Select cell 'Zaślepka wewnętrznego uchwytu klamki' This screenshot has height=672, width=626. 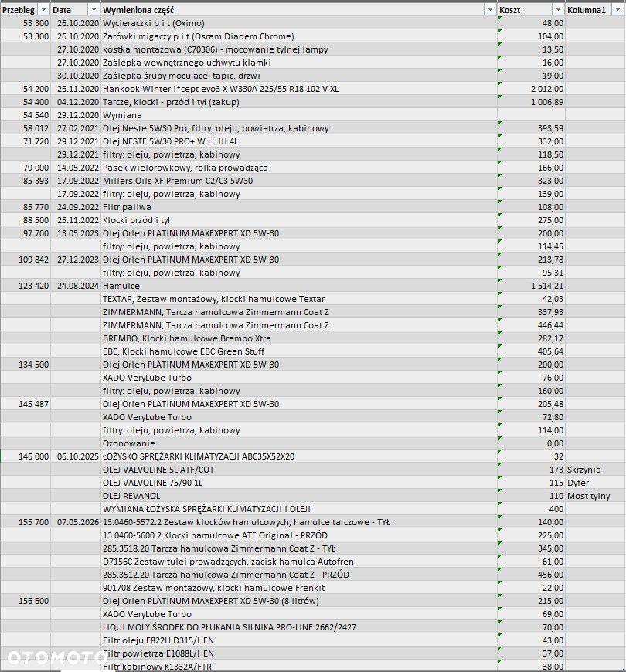pos(299,63)
